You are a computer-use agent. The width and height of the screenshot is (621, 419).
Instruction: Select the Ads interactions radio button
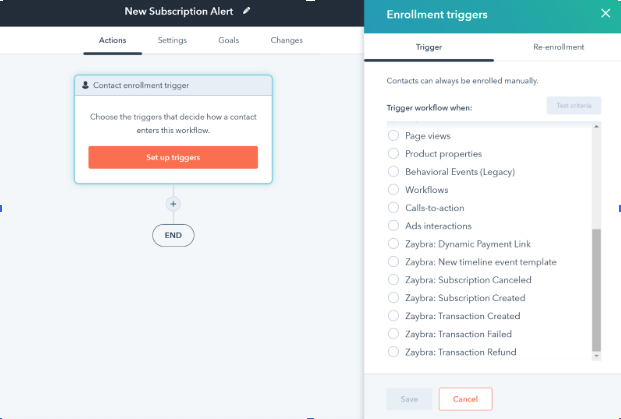[393, 225]
